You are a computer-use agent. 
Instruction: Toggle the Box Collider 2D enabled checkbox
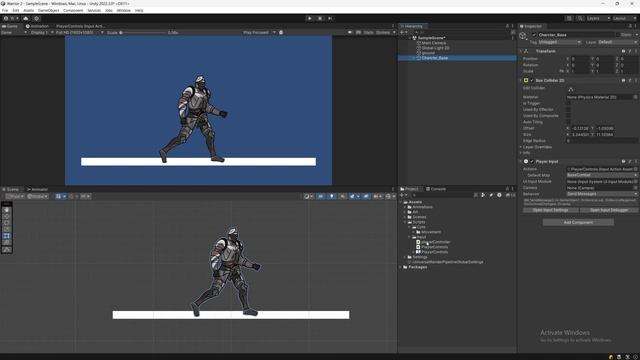(x=532, y=80)
